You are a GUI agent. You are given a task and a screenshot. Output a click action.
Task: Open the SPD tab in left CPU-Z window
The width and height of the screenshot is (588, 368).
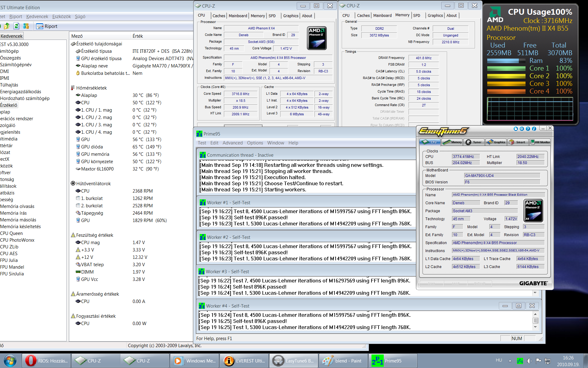272,16
